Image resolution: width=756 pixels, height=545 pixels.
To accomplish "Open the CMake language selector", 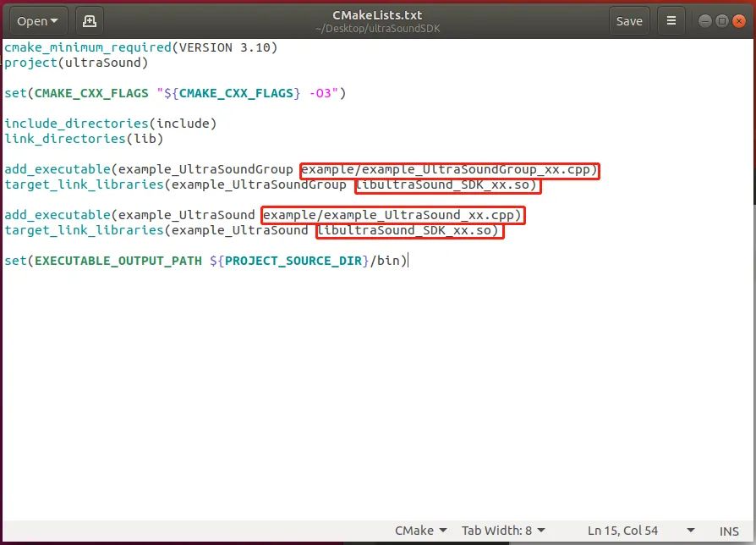I will click(420, 531).
